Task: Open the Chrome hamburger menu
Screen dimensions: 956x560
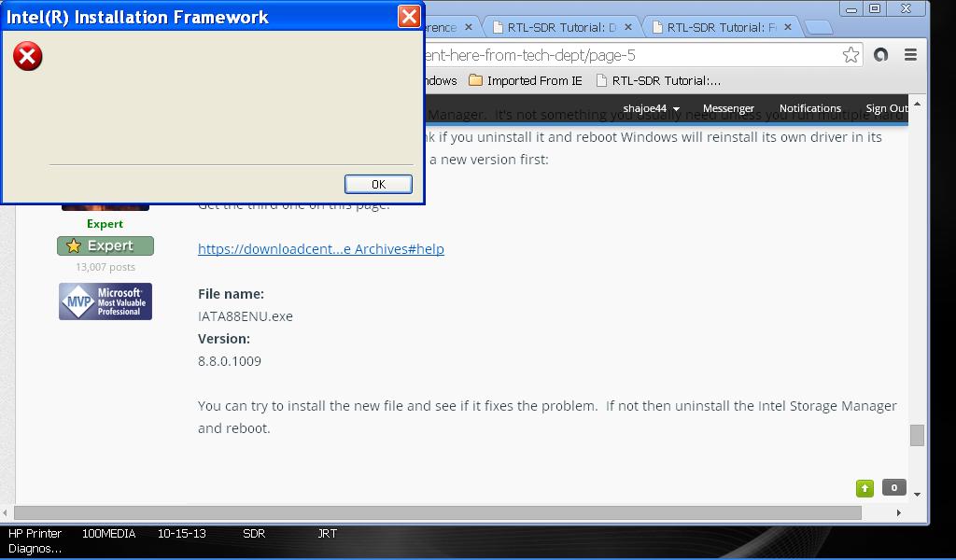Action: pyautogui.click(x=910, y=55)
